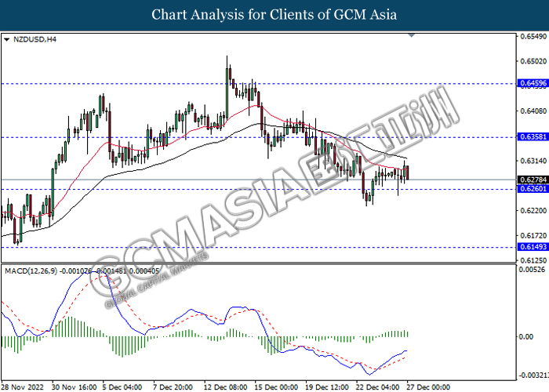Click the 0.64080 price axis value
The width and height of the screenshot is (549, 392).
(x=533, y=111)
